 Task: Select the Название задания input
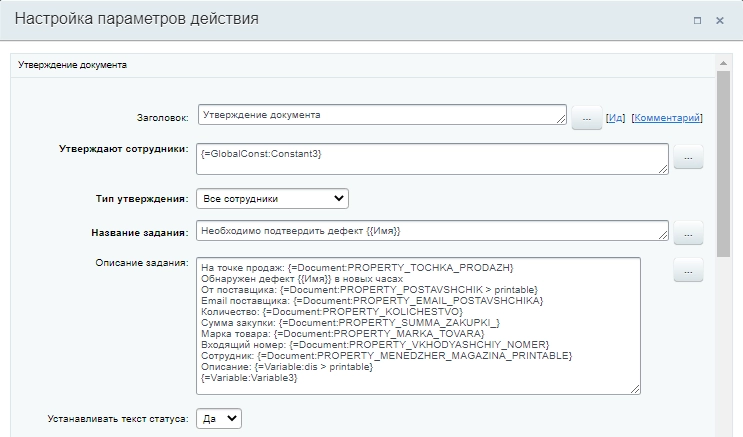click(x=432, y=232)
